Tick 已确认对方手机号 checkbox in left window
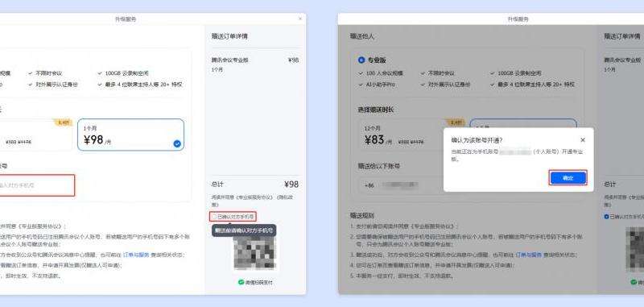This screenshot has width=644, height=307. tap(214, 217)
